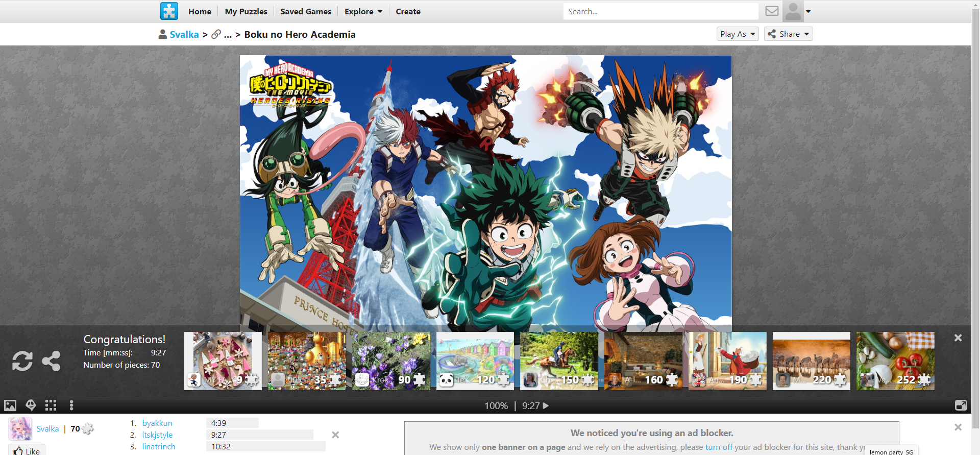Open the 220-piece zebras puzzle

click(x=812, y=361)
